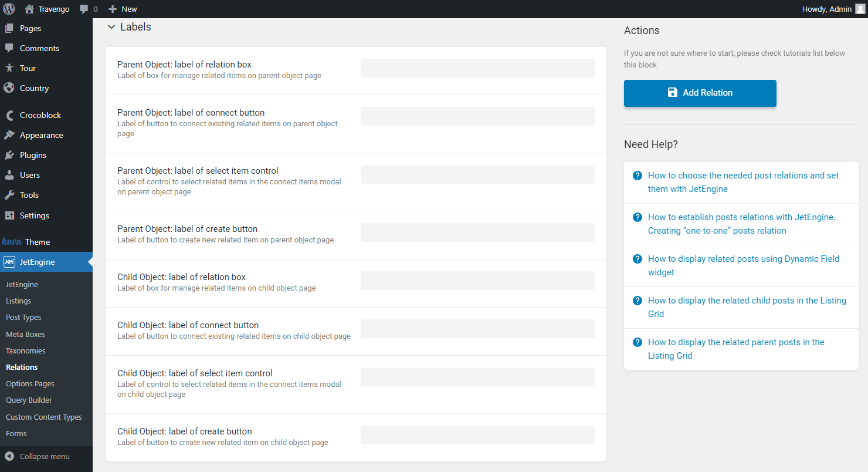Open Query Builder submenu

29,400
